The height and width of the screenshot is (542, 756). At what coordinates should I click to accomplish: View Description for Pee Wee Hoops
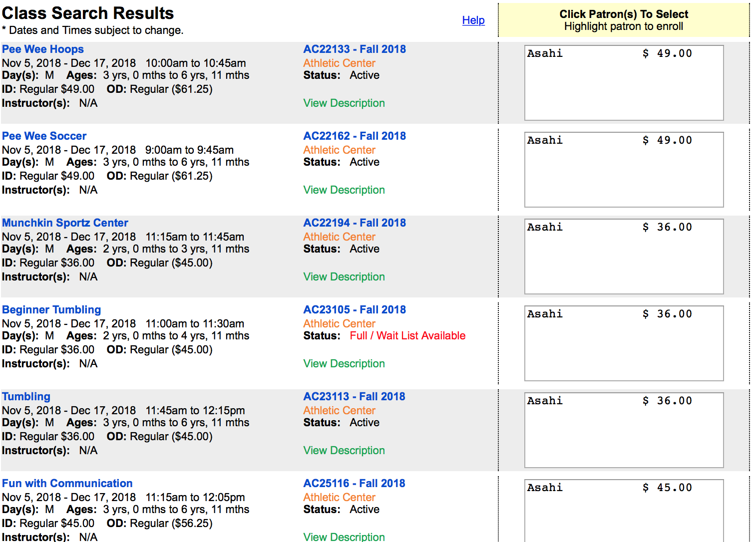tap(344, 103)
